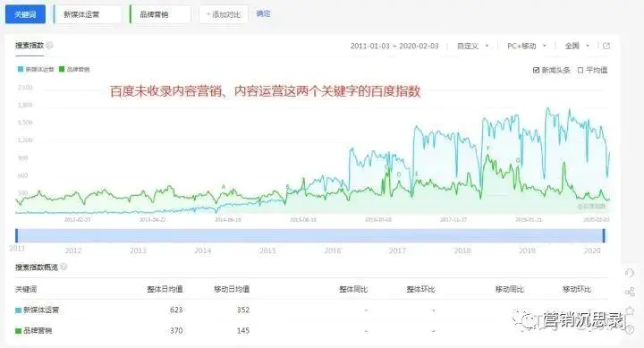The width and height of the screenshot is (644, 348).
Task: Enable the 平均值 checkbox
Action: click(580, 71)
